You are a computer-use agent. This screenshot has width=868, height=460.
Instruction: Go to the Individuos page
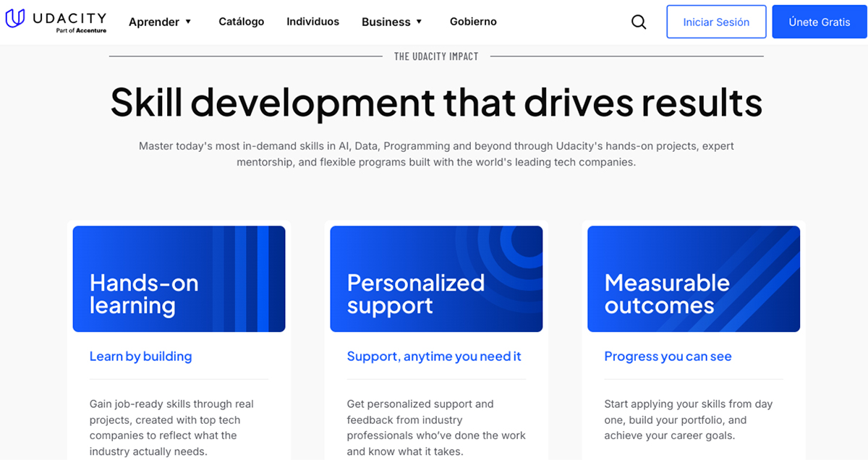[312, 22]
